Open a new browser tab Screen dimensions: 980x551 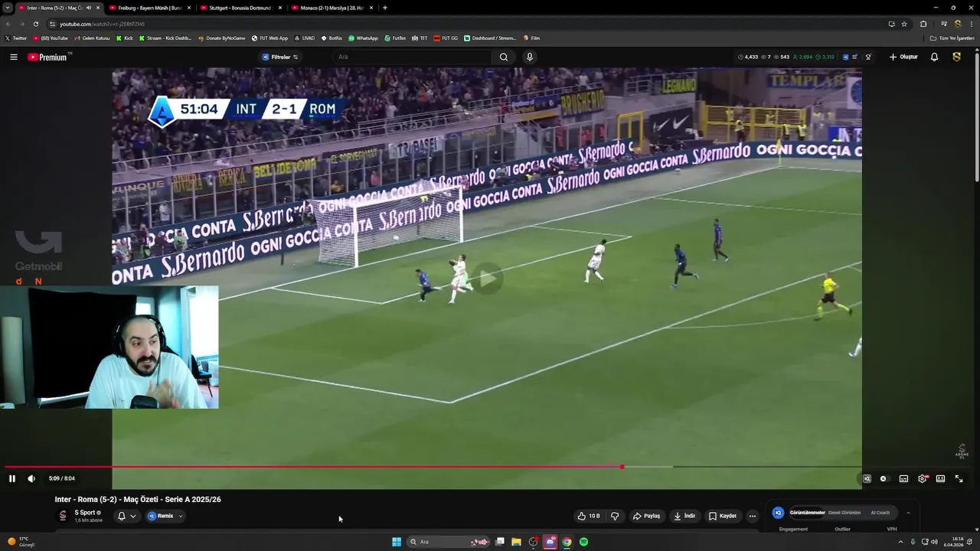384,8
